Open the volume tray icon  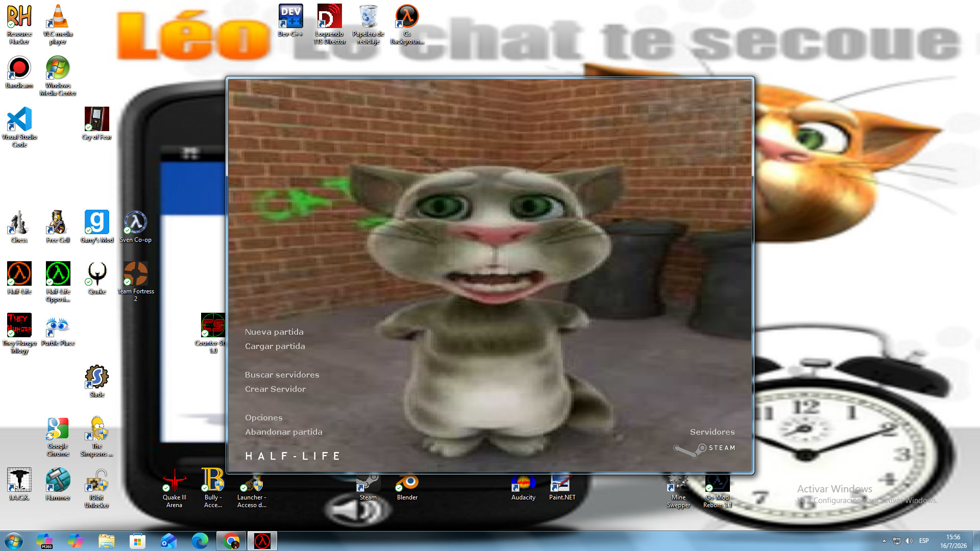pos(909,541)
